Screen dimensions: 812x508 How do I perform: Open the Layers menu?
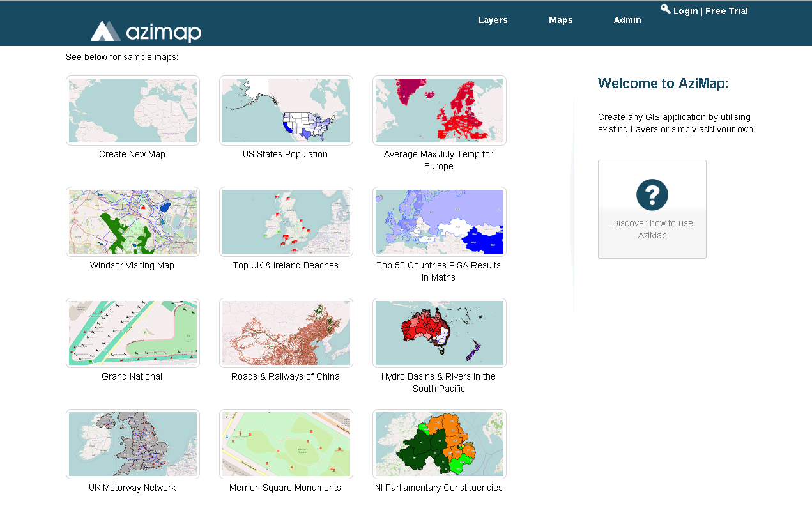[x=493, y=20]
